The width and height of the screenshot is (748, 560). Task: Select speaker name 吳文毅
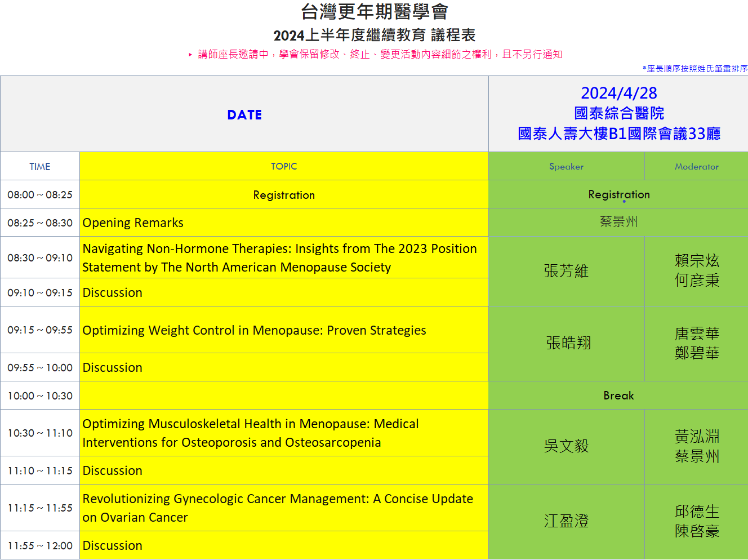pos(566,446)
